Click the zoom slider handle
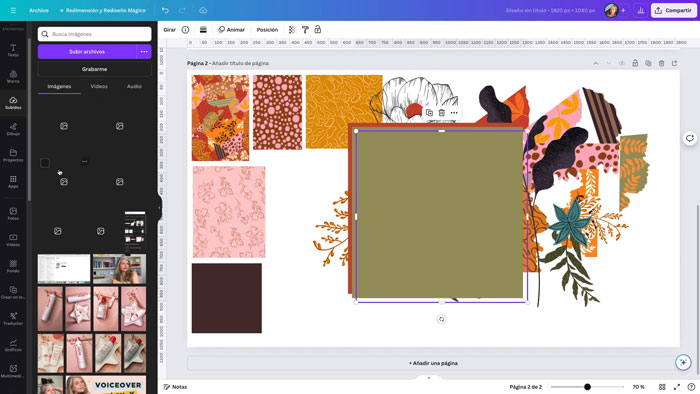This screenshot has height=394, width=700. [x=588, y=387]
